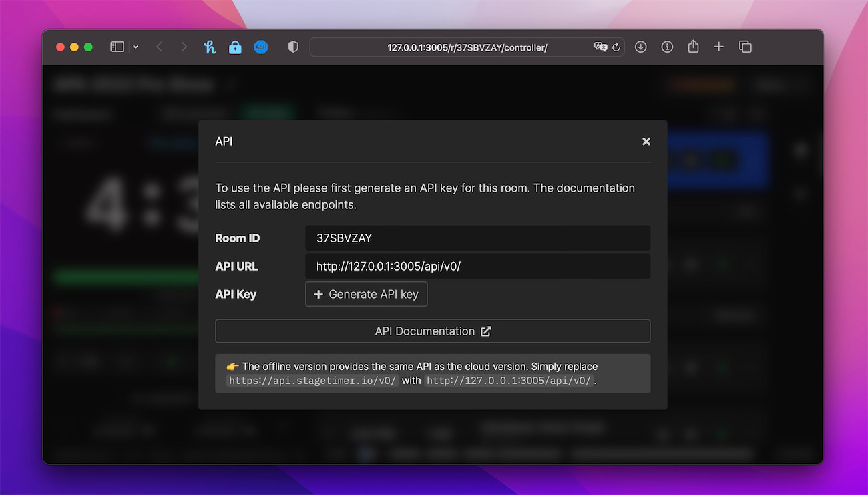Open a new tab with plus icon

coord(718,47)
